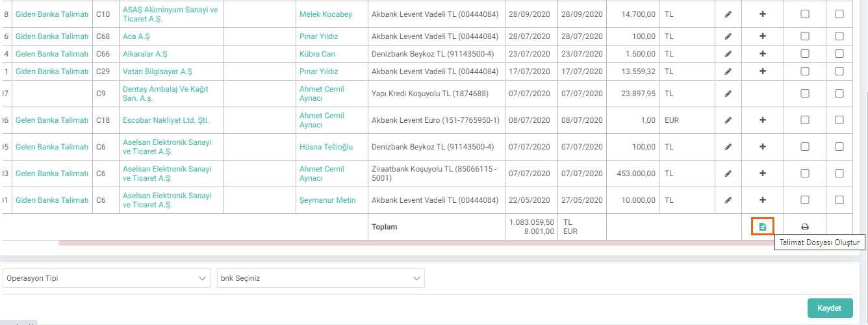Check the last-column checkbox of Vatan Bilgisayar row
868x325 pixels.
click(x=839, y=71)
